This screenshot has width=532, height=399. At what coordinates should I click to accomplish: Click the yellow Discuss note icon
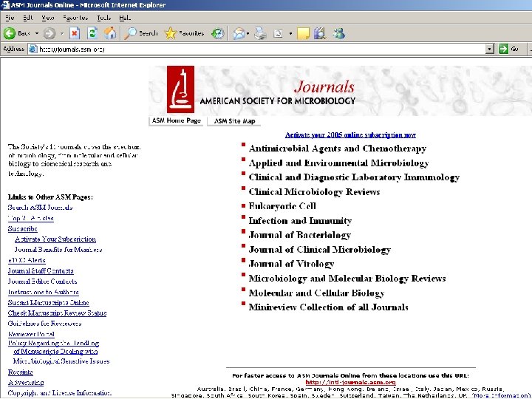pyautogui.click(x=303, y=33)
